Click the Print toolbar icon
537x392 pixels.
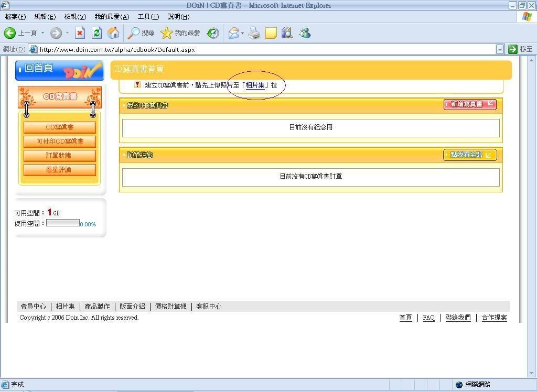254,33
